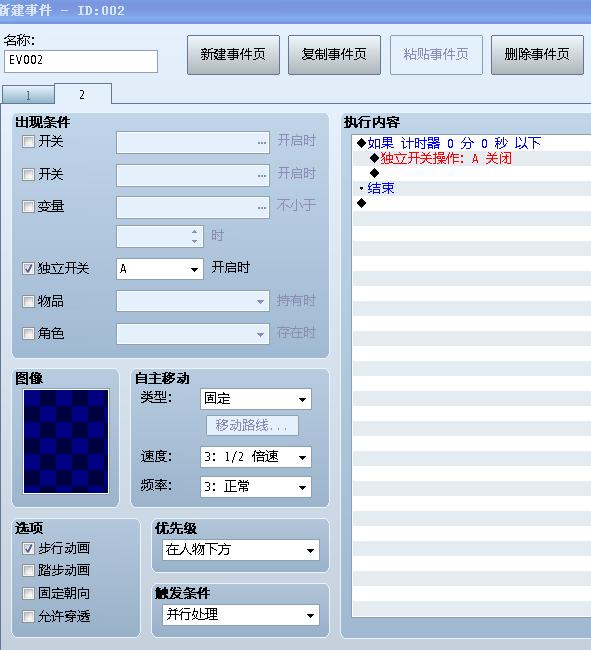Click the 删除事件页 button

(x=537, y=55)
